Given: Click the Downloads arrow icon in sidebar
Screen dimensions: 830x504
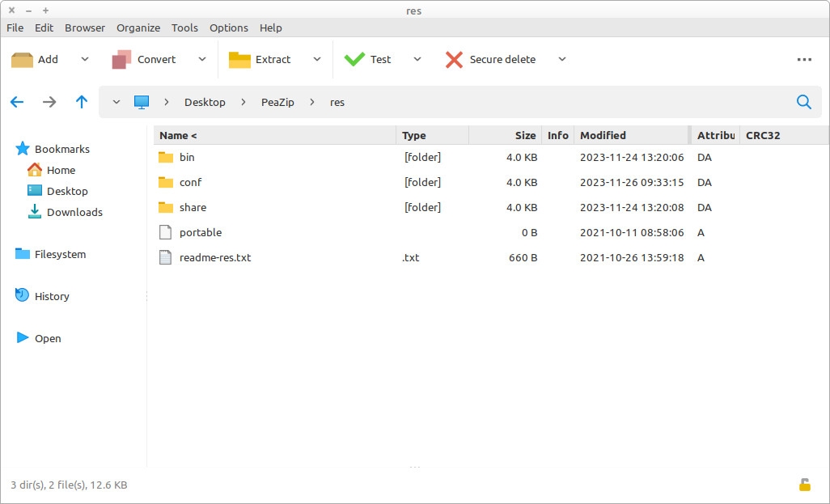Looking at the screenshot, I should pyautogui.click(x=35, y=211).
